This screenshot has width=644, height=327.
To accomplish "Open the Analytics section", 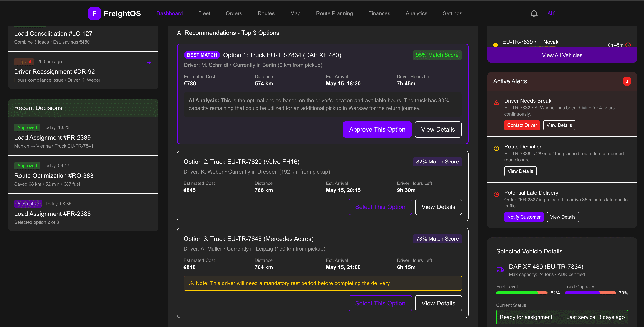I will pyautogui.click(x=416, y=13).
